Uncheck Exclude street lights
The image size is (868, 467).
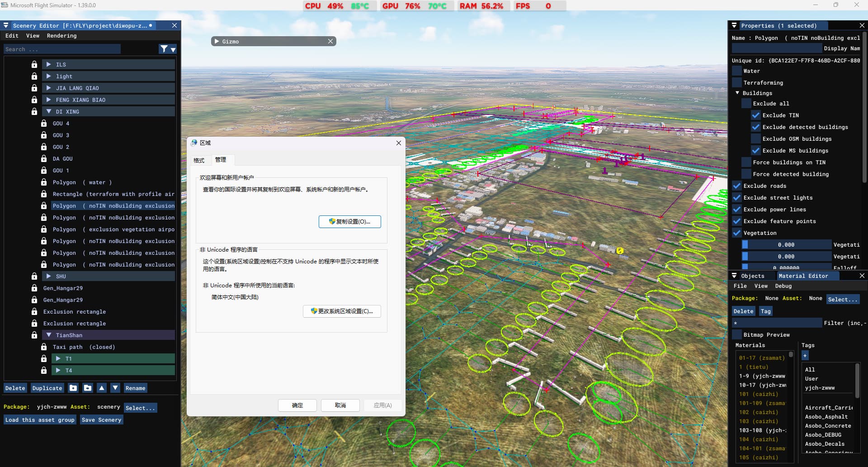[737, 198]
